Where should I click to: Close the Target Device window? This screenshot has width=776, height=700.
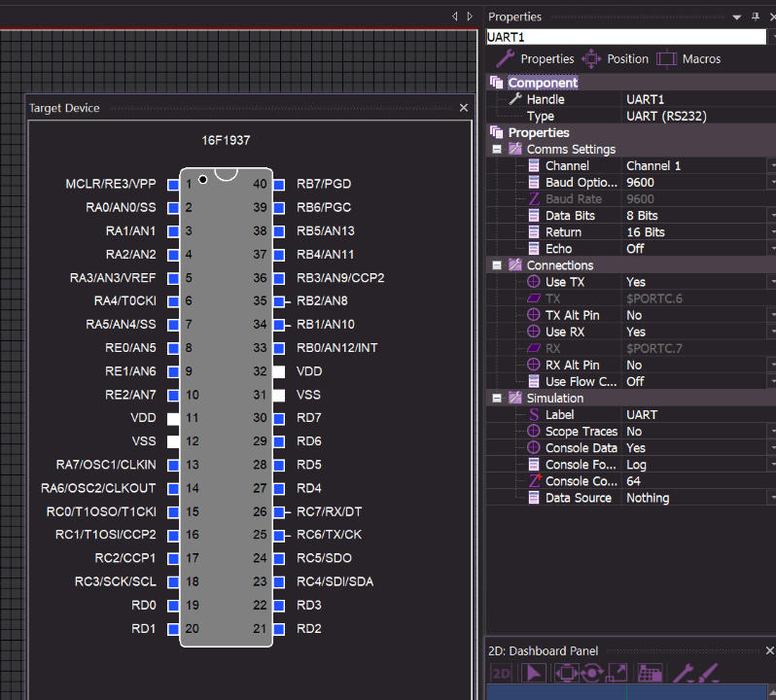pyautogui.click(x=464, y=108)
